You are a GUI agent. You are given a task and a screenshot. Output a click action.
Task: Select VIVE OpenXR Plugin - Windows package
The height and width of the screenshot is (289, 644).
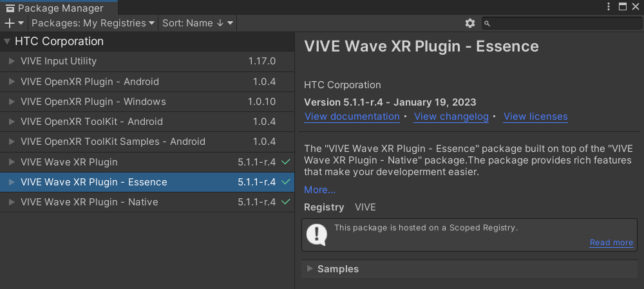pos(147,102)
